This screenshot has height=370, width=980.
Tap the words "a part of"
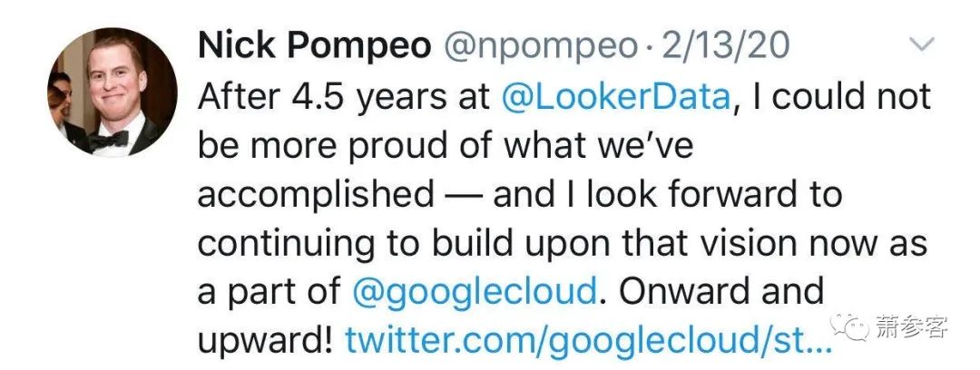click(x=266, y=292)
